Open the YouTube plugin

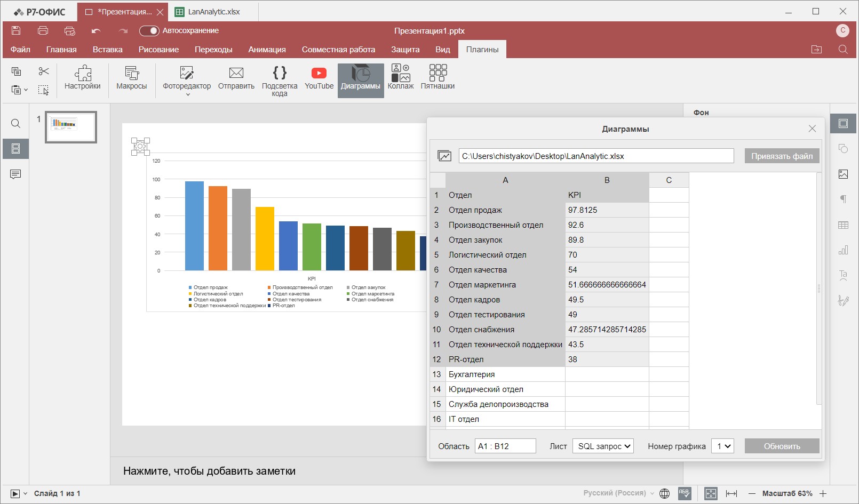pyautogui.click(x=319, y=78)
